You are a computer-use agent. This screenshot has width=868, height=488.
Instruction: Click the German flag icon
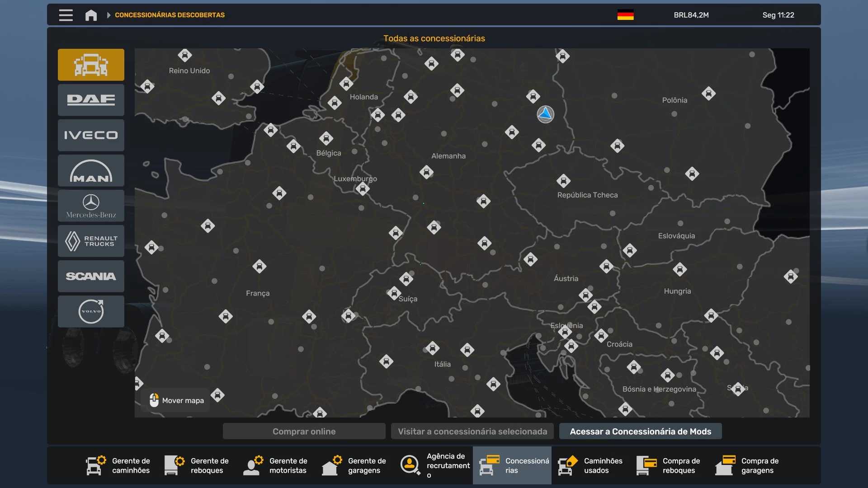625,15
